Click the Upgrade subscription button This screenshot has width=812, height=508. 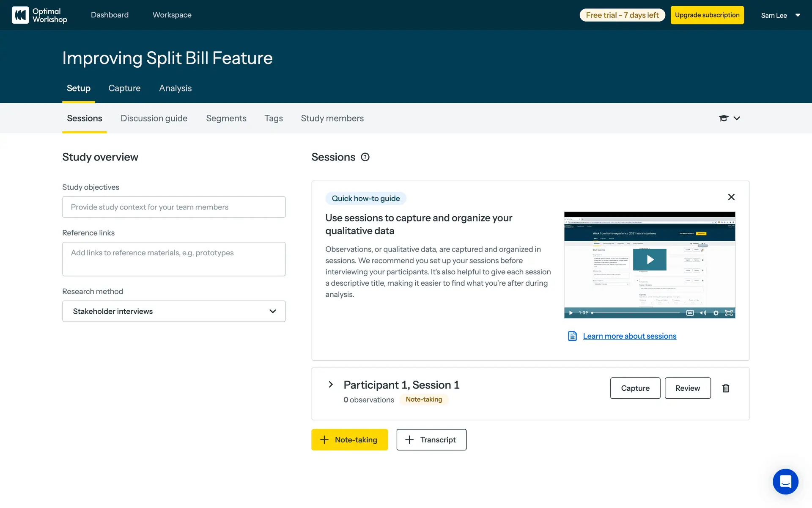click(x=707, y=15)
